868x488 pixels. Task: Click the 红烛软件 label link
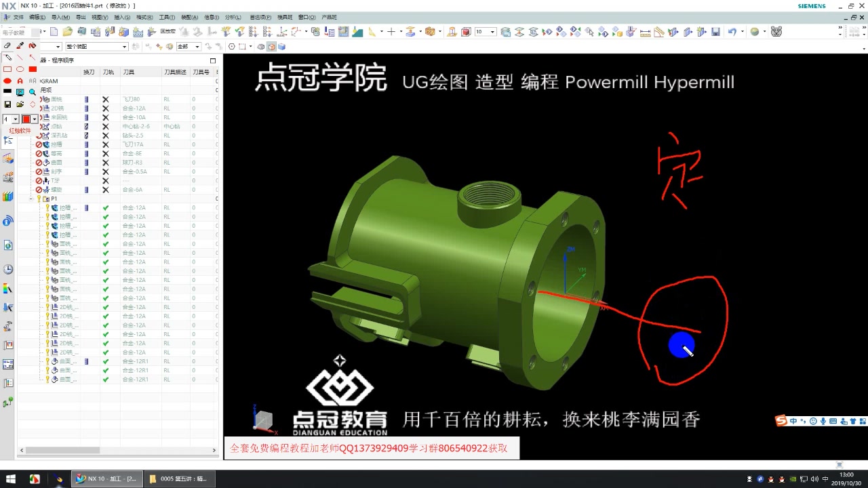click(x=20, y=131)
